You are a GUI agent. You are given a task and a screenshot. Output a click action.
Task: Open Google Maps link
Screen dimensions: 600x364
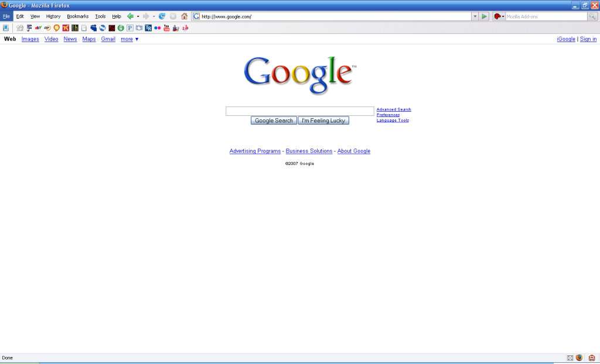click(89, 39)
